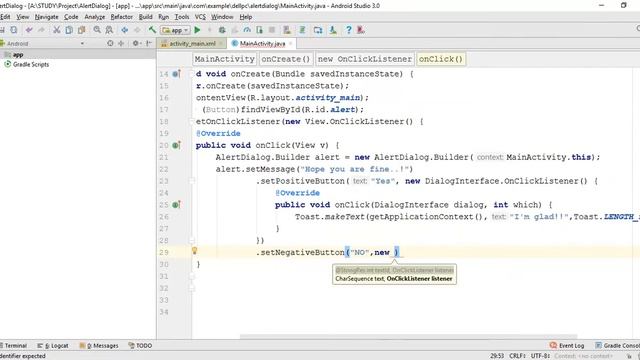The image size is (640, 360).
Task: Open the Project panel gear settings
Action: click(x=136, y=43)
